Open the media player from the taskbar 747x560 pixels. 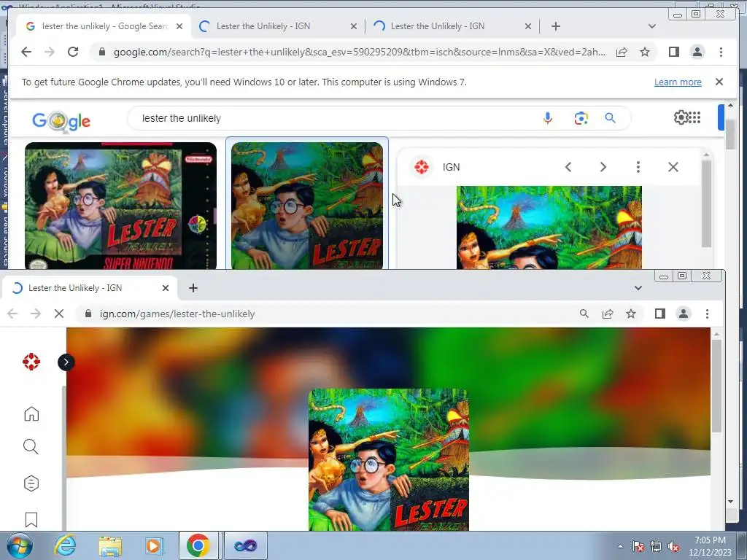(154, 545)
